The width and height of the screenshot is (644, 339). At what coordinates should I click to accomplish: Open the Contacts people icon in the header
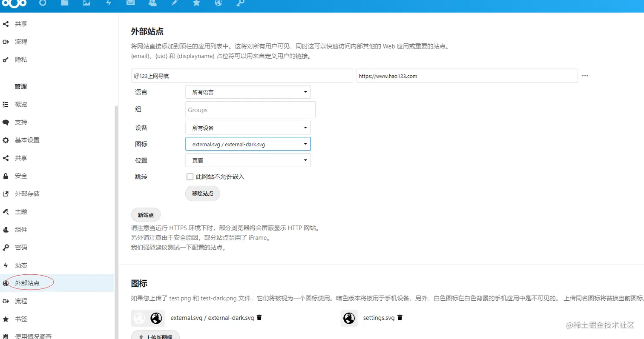point(152,3)
